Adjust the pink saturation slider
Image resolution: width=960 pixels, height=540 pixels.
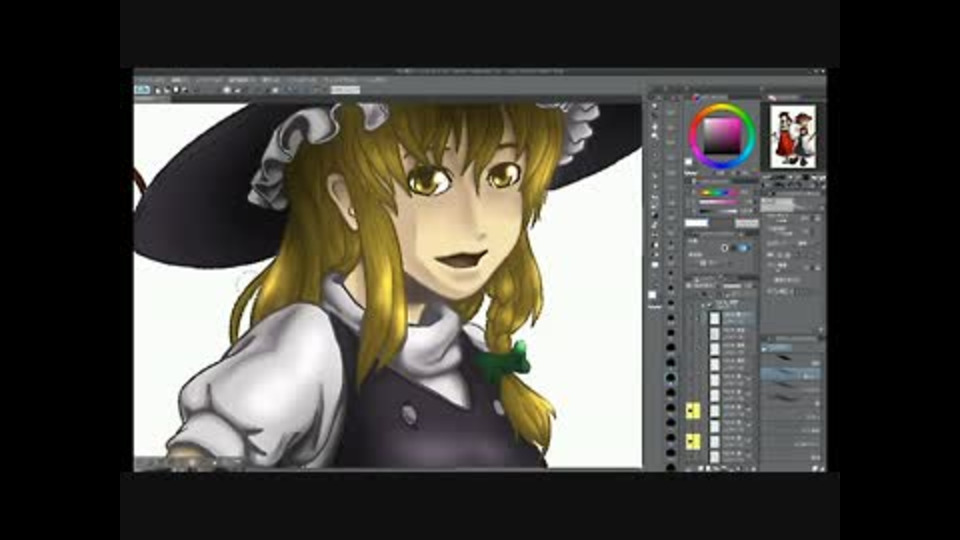tap(718, 201)
